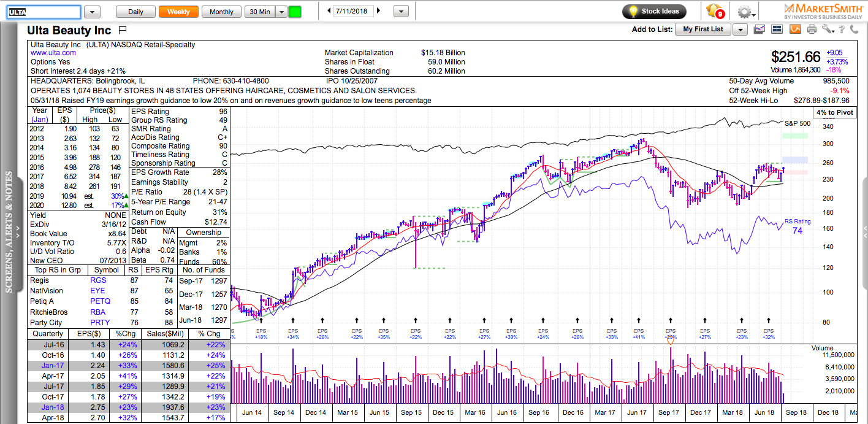Click the S&P 500 line label
Image resolution: width=868 pixels, height=424 pixels.
[798, 123]
